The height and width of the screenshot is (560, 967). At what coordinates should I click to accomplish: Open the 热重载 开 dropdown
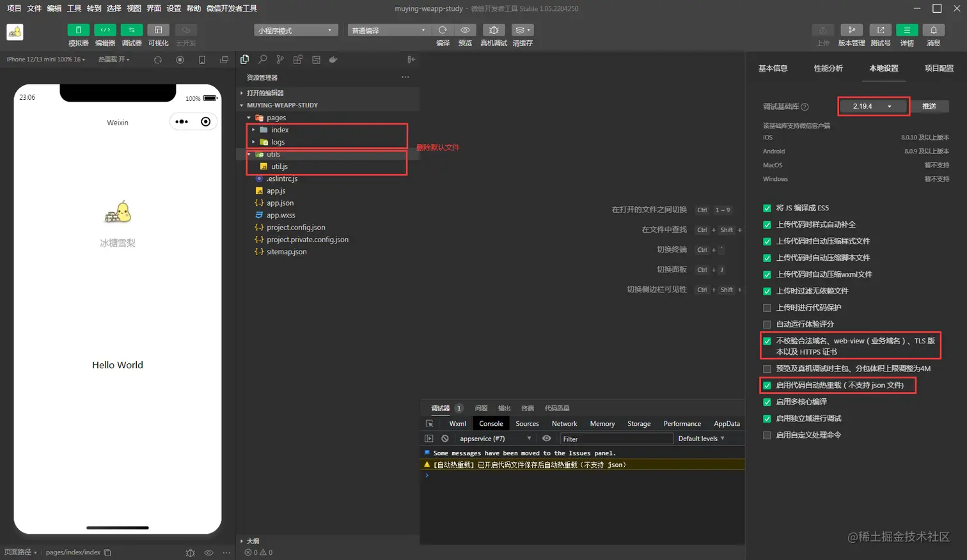(x=114, y=59)
